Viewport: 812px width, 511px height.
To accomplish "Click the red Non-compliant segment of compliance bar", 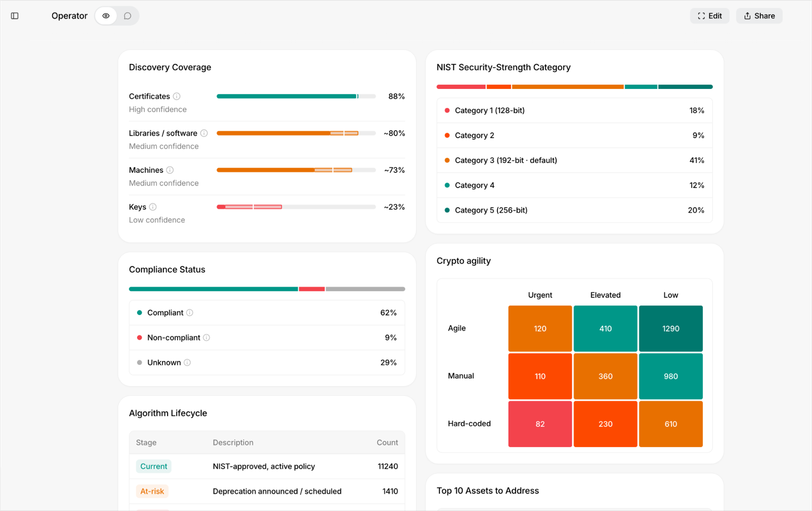I will 312,289.
